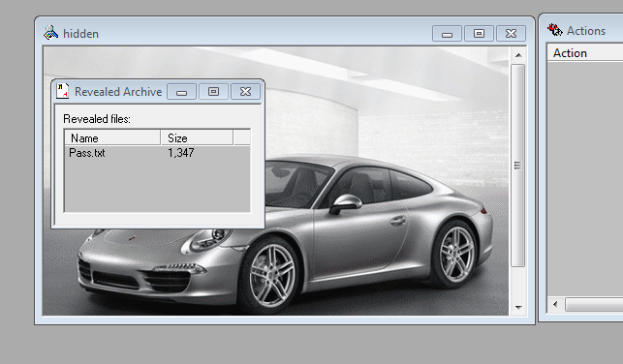Click the empty third column header in file list
The image size is (623, 364).
[241, 137]
